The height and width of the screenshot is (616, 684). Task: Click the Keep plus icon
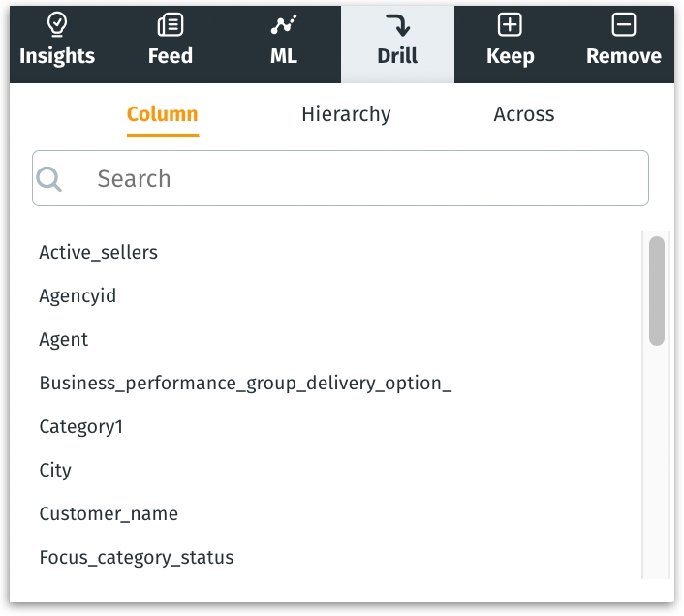[x=510, y=26]
